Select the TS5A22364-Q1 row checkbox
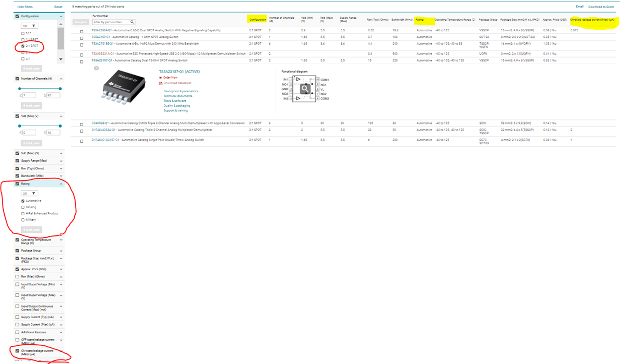This screenshot has width=620, height=364. tap(82, 31)
